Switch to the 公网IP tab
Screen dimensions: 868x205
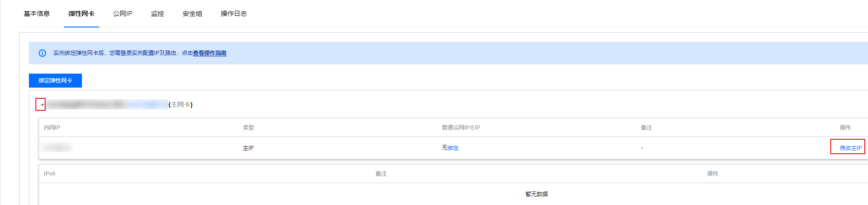(122, 14)
